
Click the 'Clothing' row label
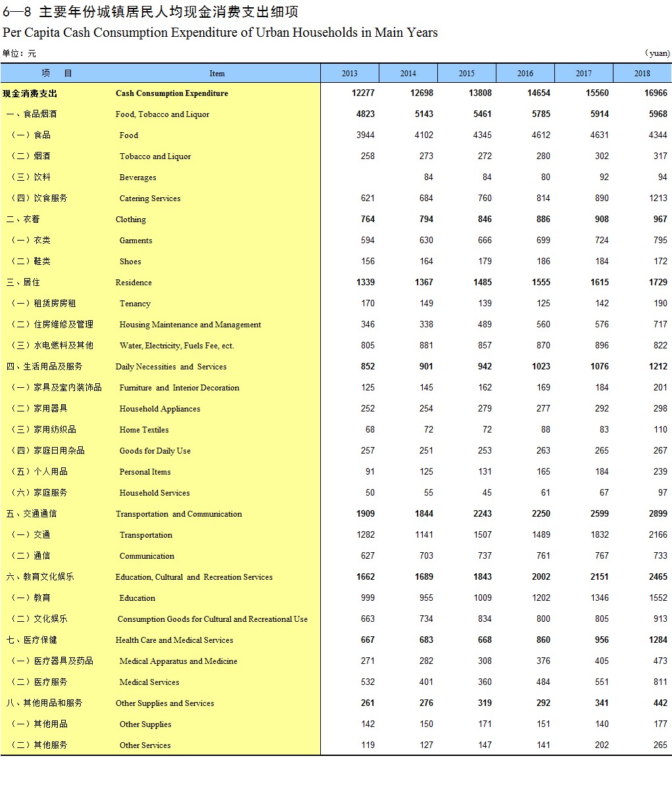pyautogui.click(x=131, y=220)
